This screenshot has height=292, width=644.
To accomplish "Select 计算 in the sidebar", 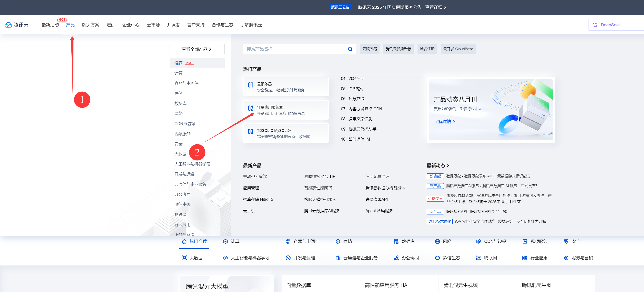I will 179,73.
